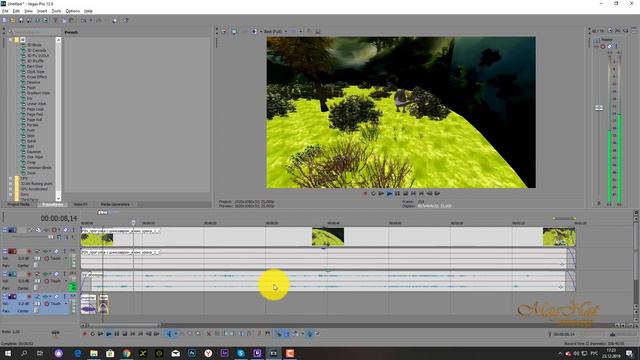Click Stop under the video preview
Viewport: 640px width, 360px height.
(405, 193)
